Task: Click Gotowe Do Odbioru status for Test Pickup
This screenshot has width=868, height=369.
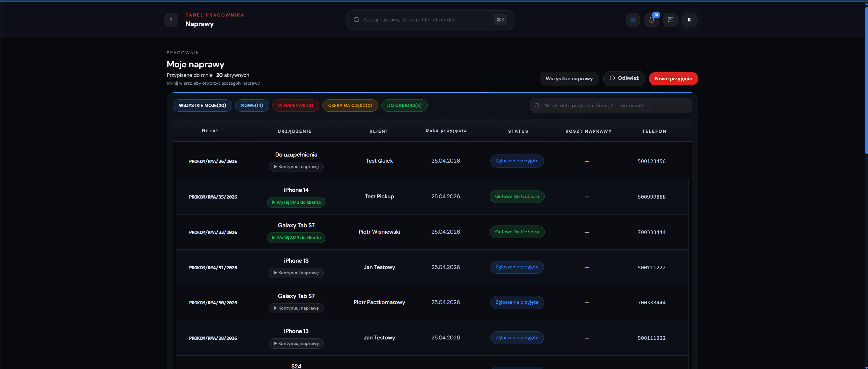Action: point(517,196)
